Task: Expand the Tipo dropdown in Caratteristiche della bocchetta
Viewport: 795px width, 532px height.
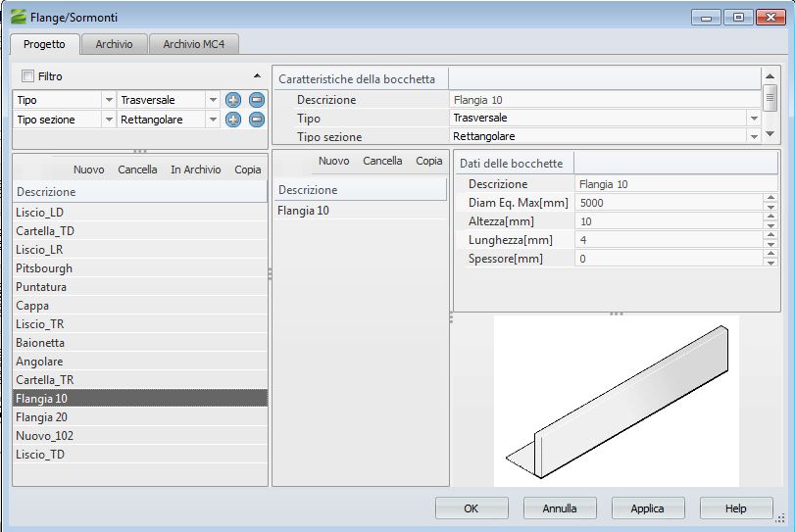Action: pos(753,119)
